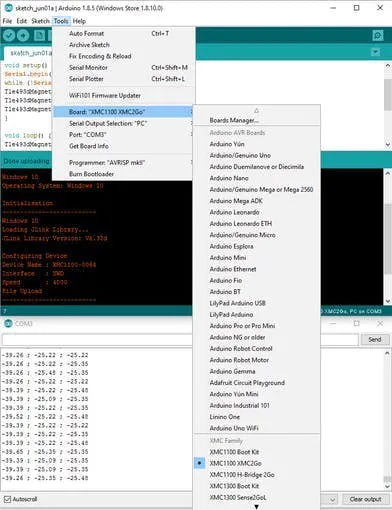Select Arduino Robot Control
The image size is (392, 510).
tap(257, 348)
